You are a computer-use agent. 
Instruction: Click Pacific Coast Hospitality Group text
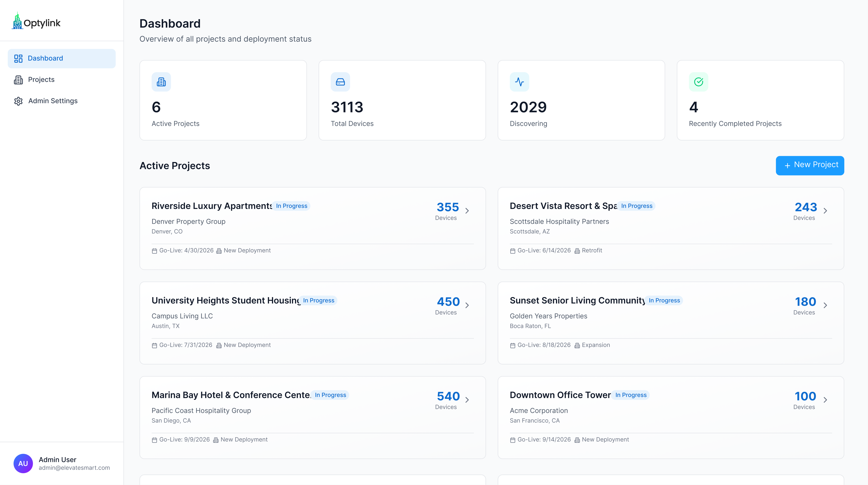tap(201, 410)
